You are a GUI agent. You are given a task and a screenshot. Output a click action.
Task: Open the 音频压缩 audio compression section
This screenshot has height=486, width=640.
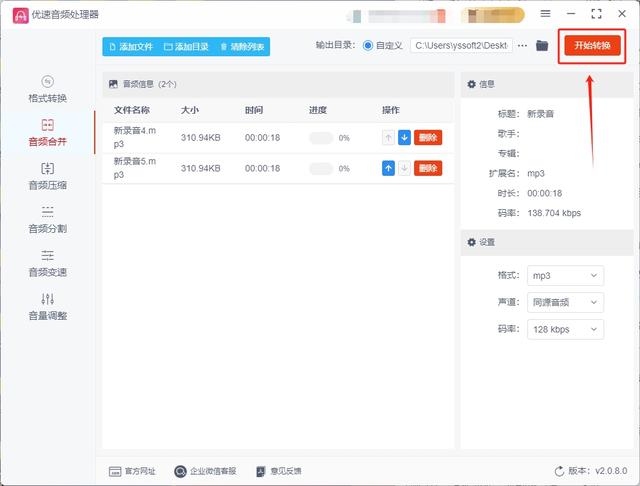47,176
